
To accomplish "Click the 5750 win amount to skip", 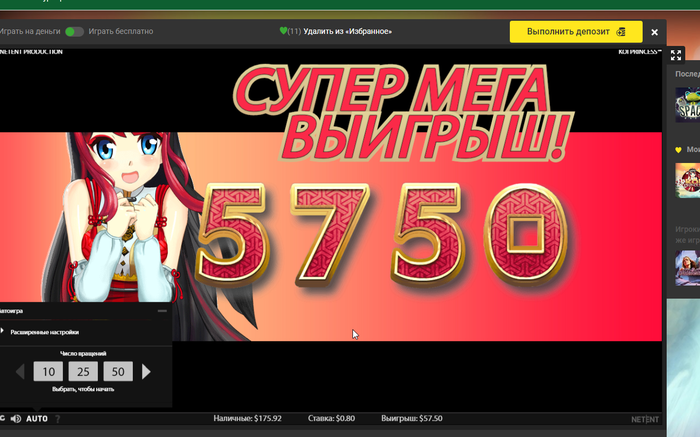I will coord(383,234).
